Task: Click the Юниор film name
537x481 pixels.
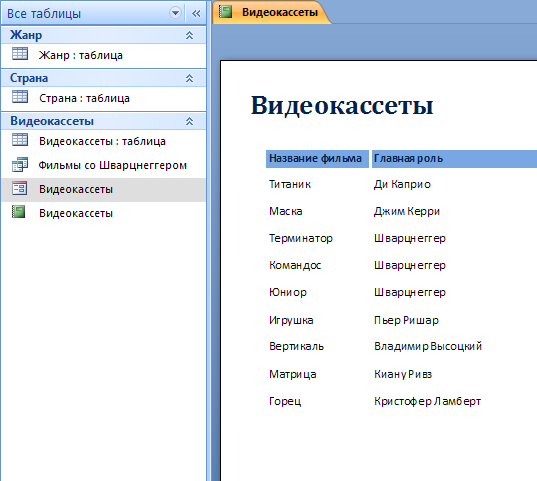Action: pos(288,292)
